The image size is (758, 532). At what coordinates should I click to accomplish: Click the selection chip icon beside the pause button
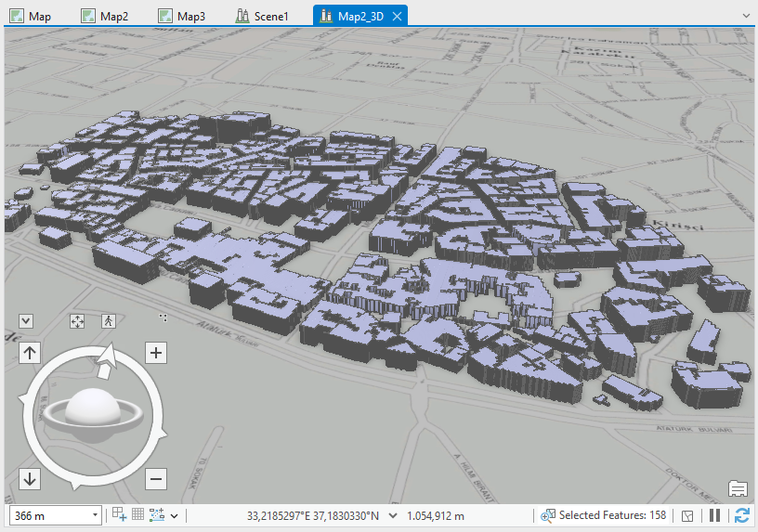pyautogui.click(x=687, y=516)
